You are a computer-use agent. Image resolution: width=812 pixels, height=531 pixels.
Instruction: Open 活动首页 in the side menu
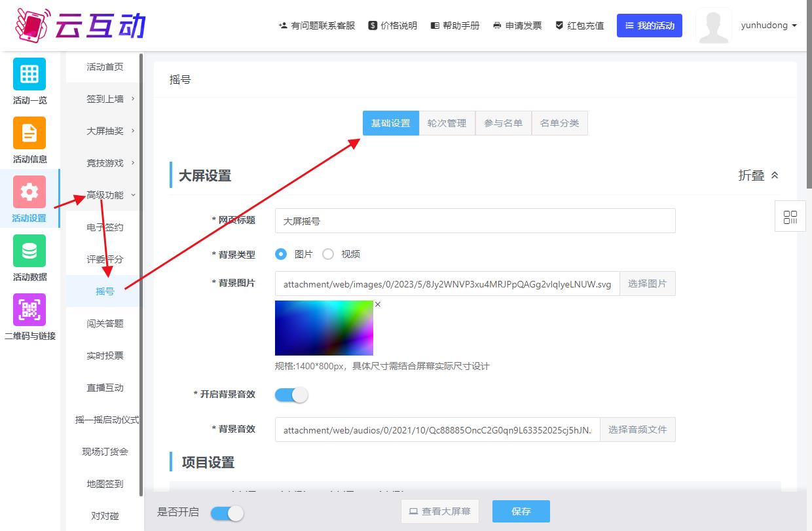105,67
